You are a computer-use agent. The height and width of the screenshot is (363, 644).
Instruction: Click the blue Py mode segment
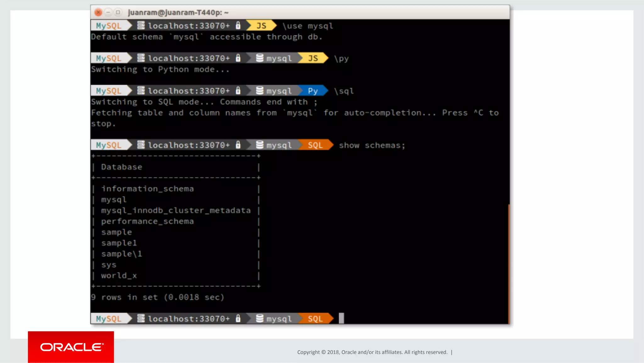313,91
